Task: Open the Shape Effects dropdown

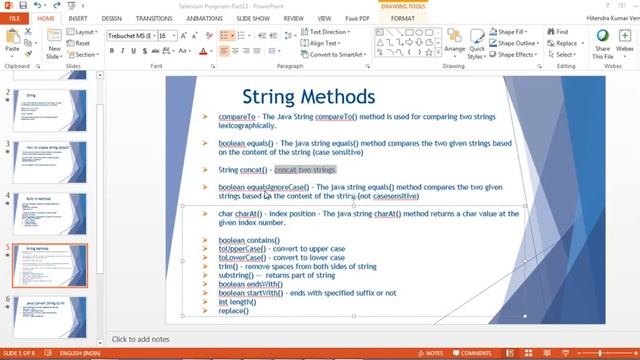Action: click(x=513, y=54)
